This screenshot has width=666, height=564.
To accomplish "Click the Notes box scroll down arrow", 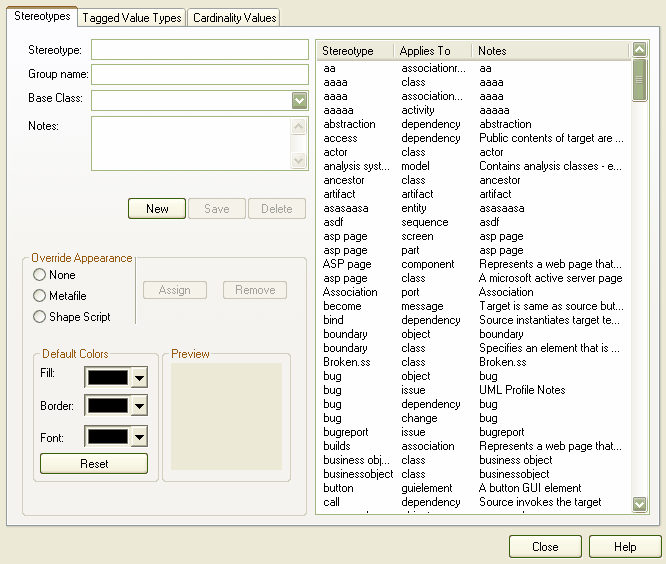I will 299,161.
